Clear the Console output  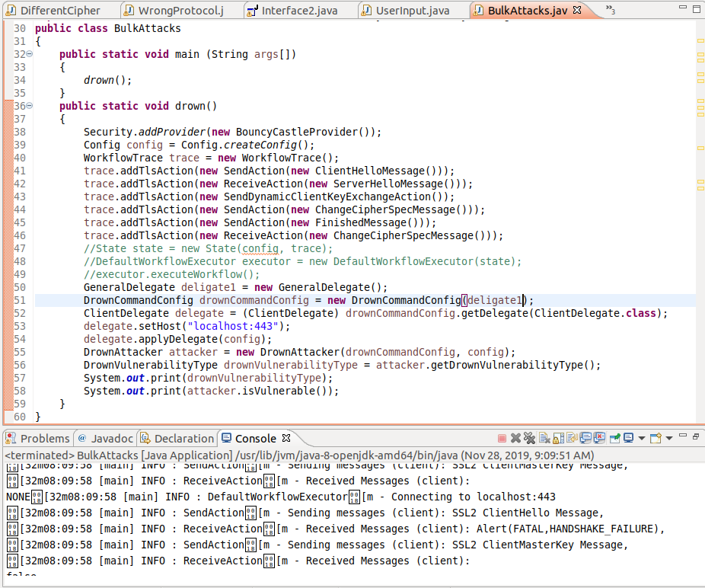point(545,439)
